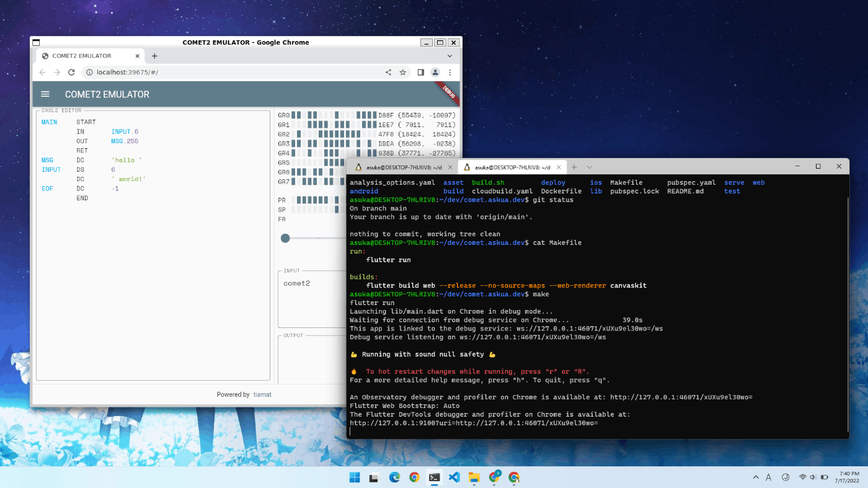
Task: Open File Explorer from taskbar
Action: pyautogui.click(x=474, y=477)
